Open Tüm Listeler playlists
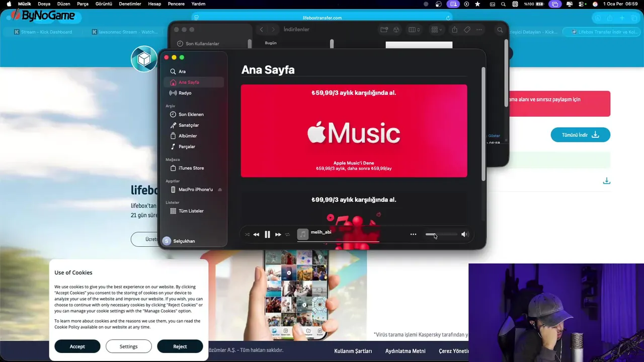 pos(194,211)
